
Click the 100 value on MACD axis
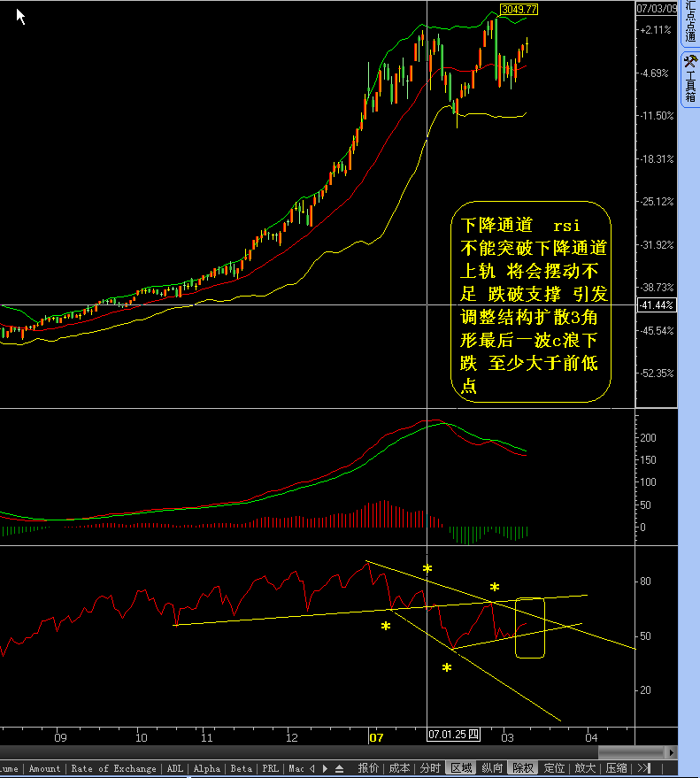click(648, 482)
